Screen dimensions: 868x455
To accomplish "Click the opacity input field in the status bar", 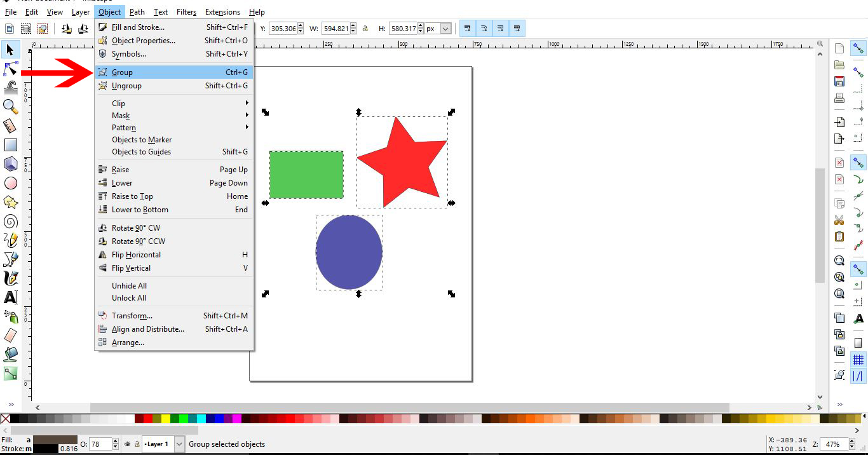I will (x=102, y=444).
